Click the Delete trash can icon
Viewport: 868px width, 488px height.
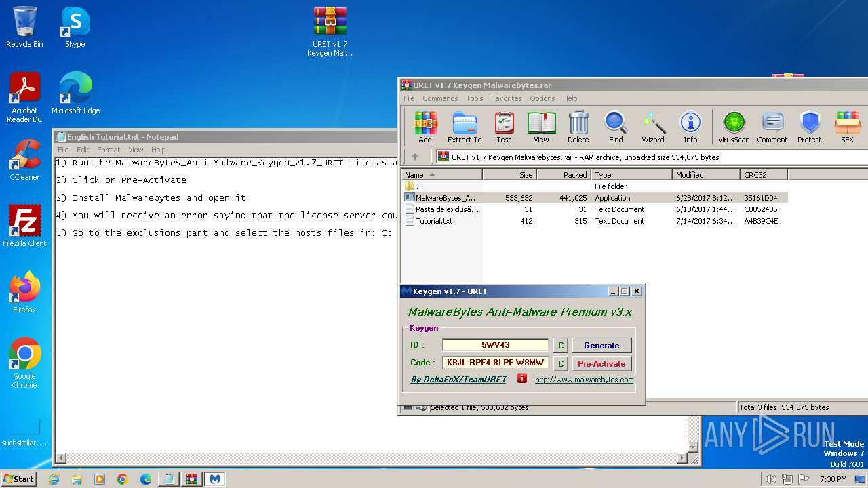point(578,127)
